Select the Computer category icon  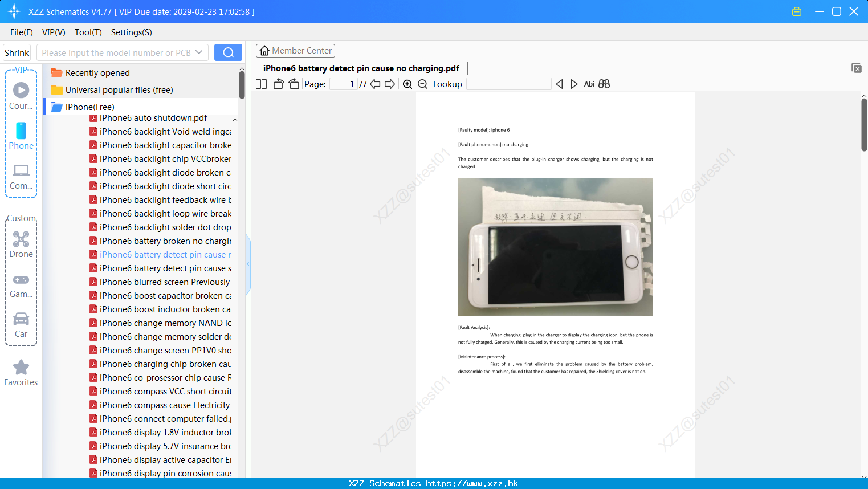coord(21,176)
